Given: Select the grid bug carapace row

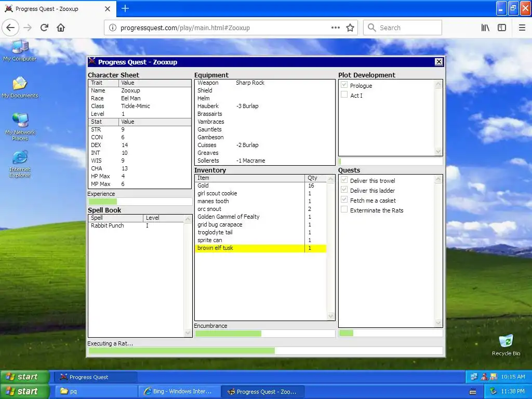Looking at the screenshot, I should 261,224.
